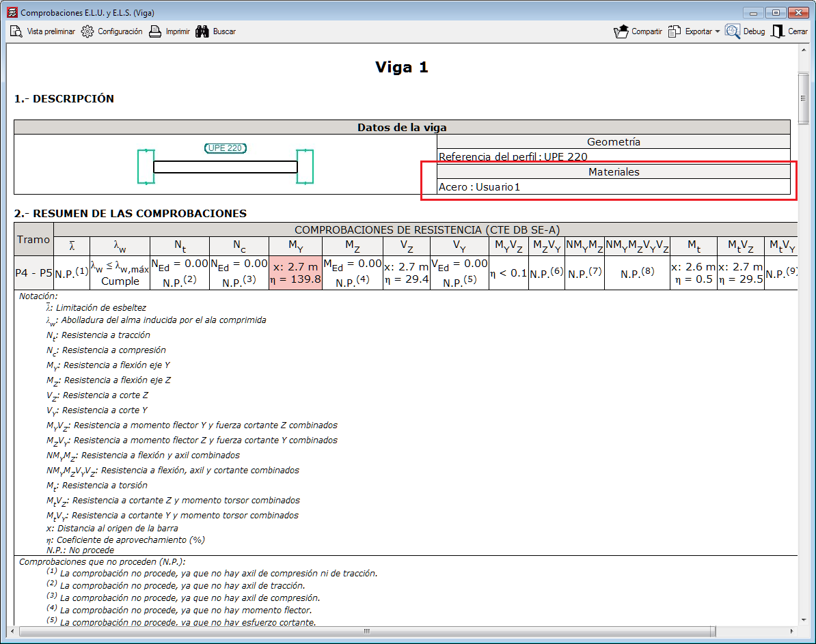Click the Cerrar label
This screenshot has height=644, width=816.
(798, 31)
